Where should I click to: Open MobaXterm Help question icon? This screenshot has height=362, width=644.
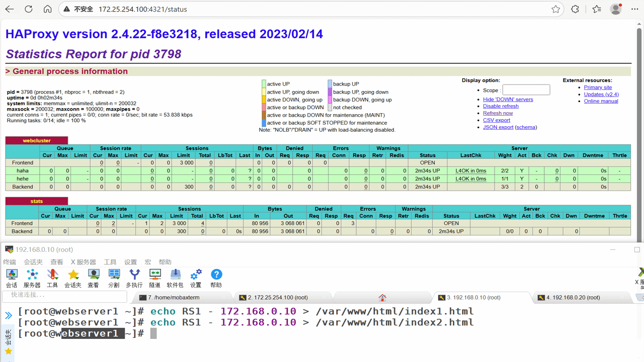216,278
